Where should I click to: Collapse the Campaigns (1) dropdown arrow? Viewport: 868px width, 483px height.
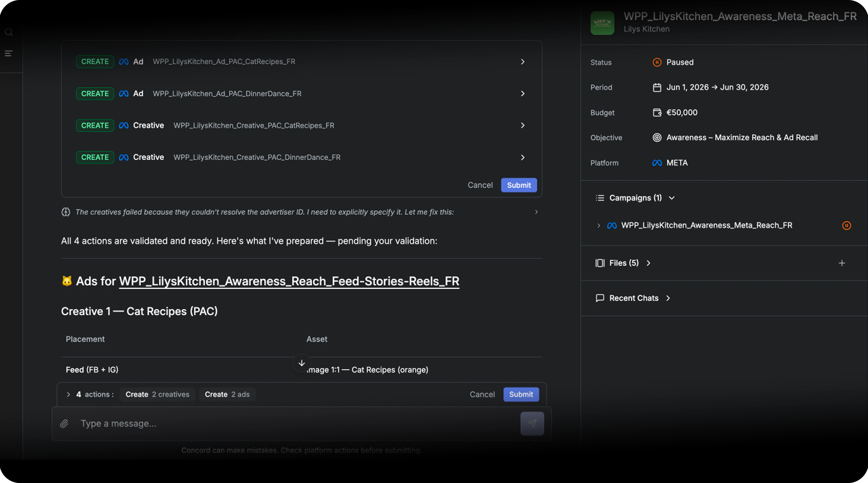[672, 198]
